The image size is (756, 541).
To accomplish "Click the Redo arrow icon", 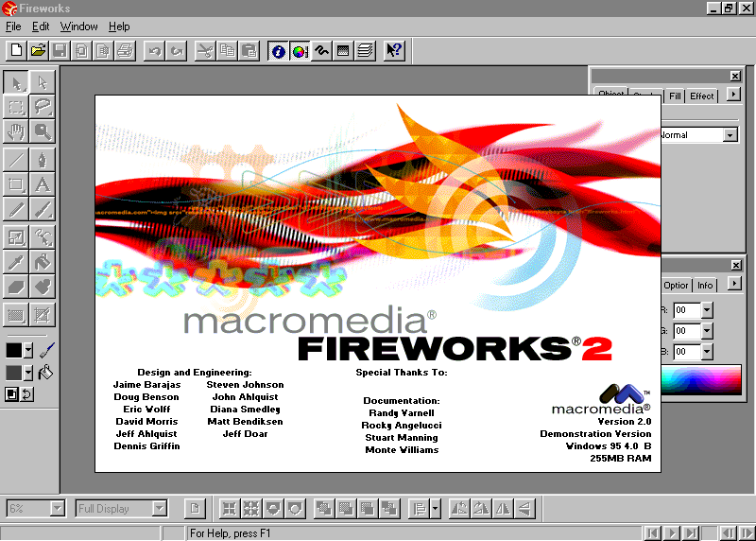I will (x=177, y=51).
